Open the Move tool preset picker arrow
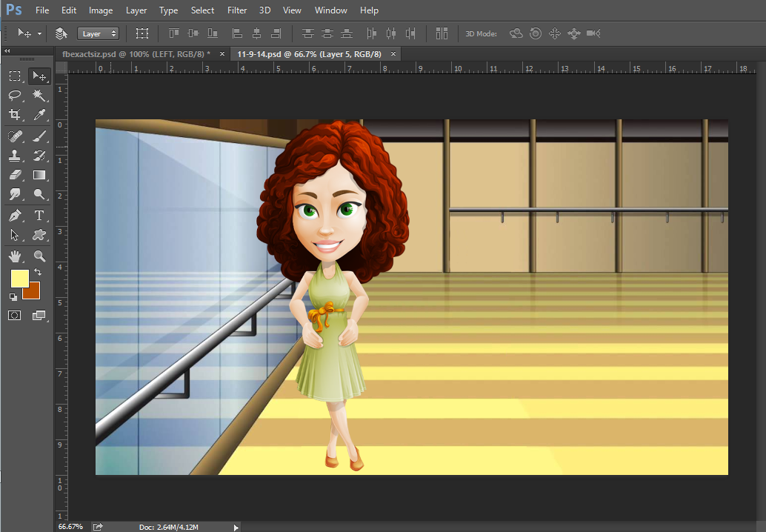Image resolution: width=766 pixels, height=532 pixels. 39,33
